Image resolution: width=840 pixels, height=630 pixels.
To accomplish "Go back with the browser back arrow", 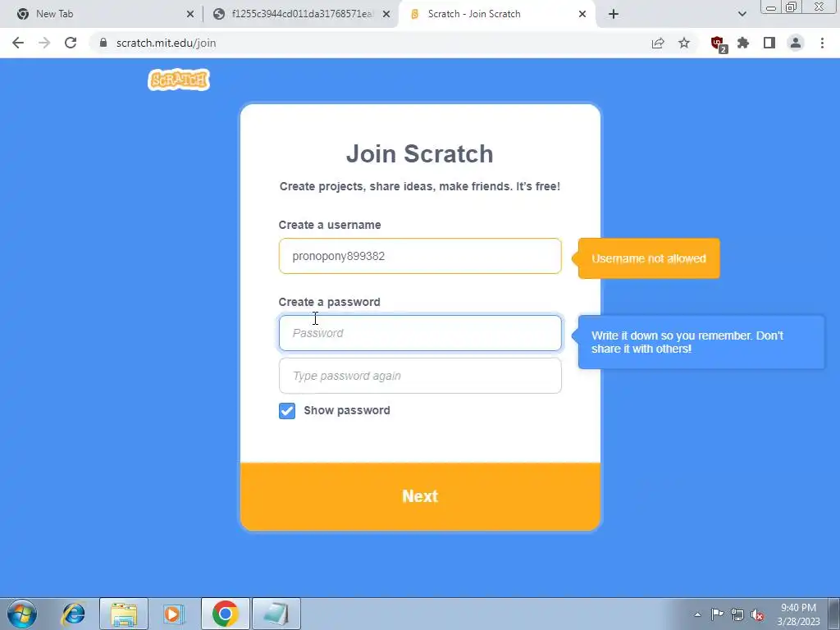I will click(x=18, y=43).
